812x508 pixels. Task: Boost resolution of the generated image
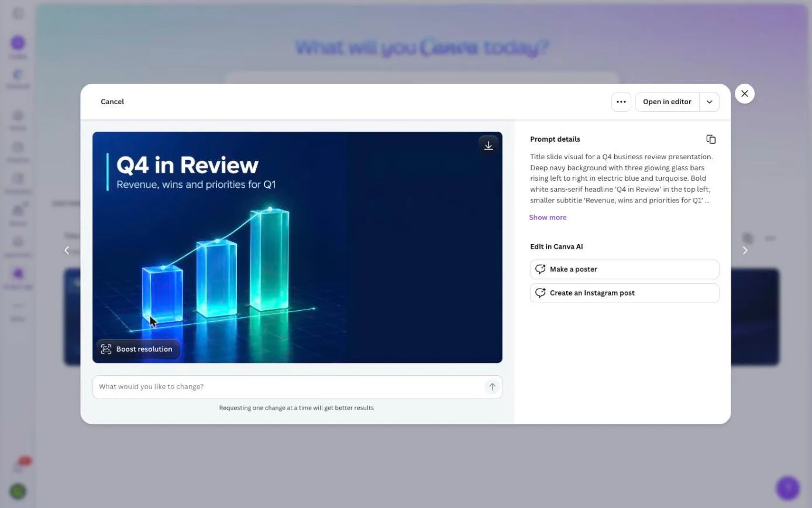[x=138, y=349]
